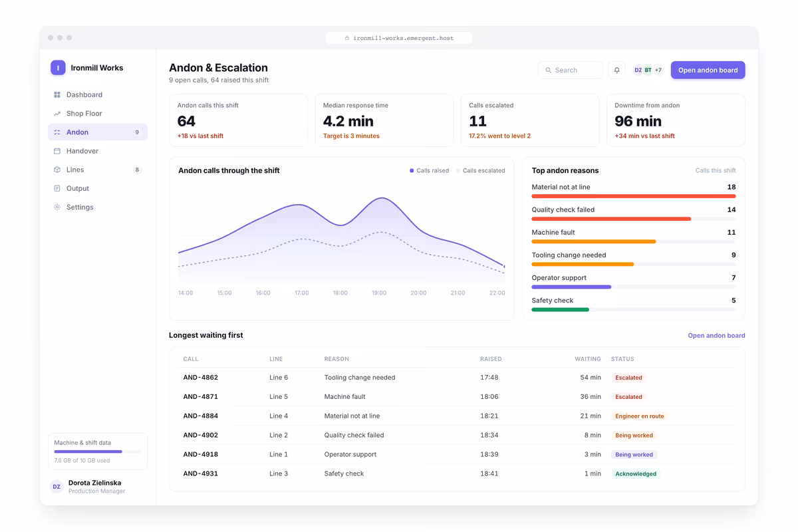Screen dimensions: 798x532
Task: Select the Output document icon
Action: (x=57, y=188)
